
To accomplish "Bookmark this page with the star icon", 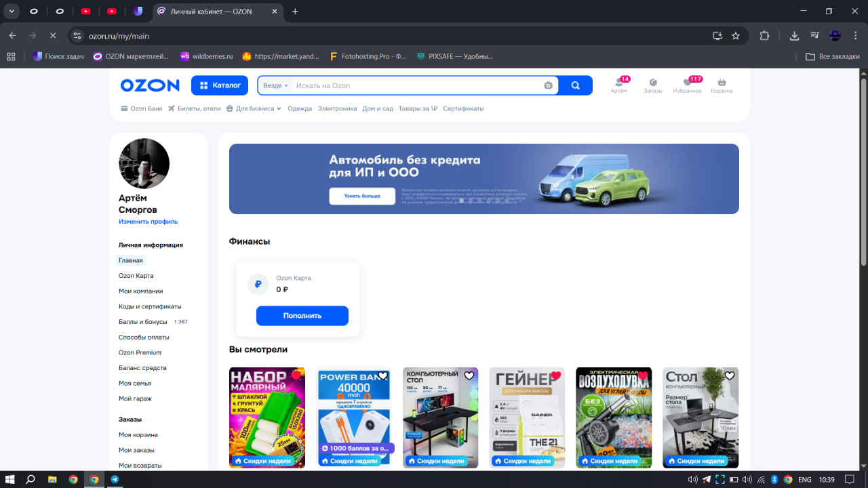I will click(736, 36).
